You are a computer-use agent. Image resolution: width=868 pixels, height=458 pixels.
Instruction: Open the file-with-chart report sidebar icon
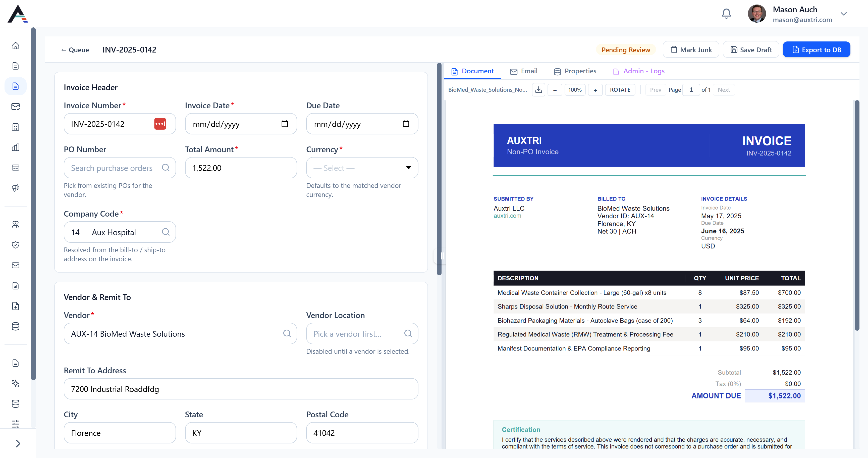pyautogui.click(x=16, y=285)
